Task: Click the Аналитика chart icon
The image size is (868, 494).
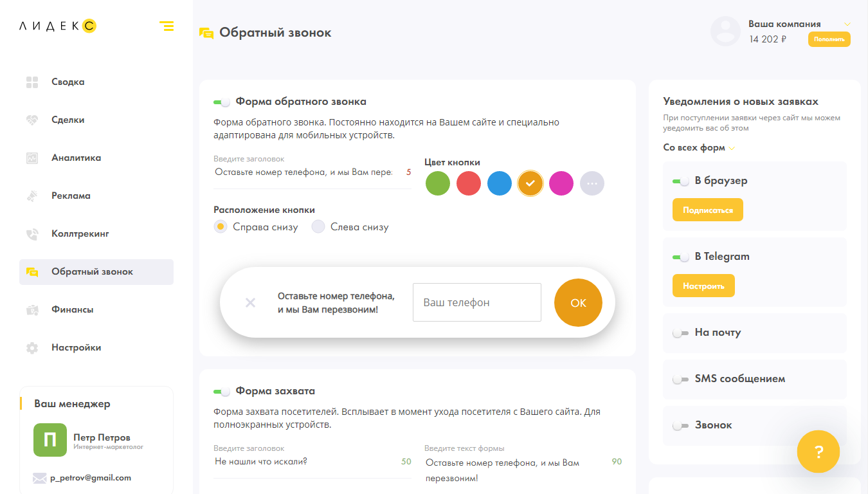Action: [32, 158]
